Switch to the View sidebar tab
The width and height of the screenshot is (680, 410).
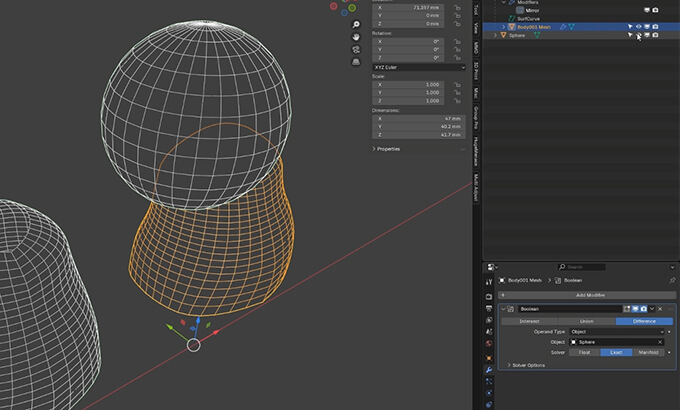point(477,29)
